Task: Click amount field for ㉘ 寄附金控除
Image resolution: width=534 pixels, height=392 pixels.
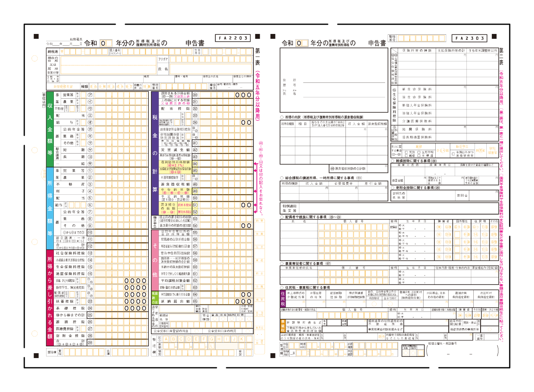Action: (x=121, y=336)
